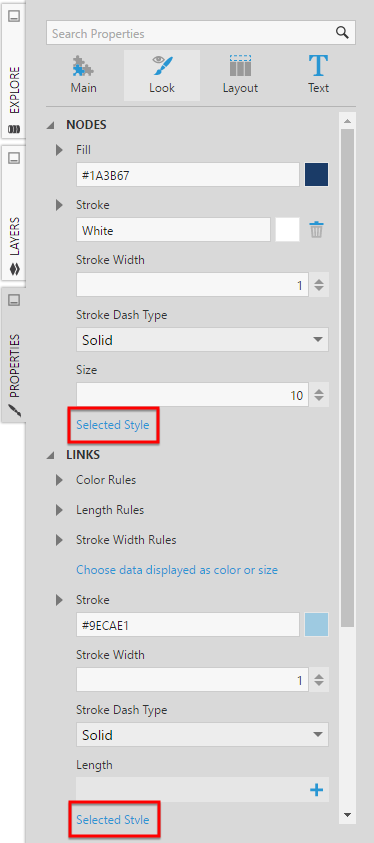Focus the Search Properties field
374x843 pixels.
tap(191, 33)
